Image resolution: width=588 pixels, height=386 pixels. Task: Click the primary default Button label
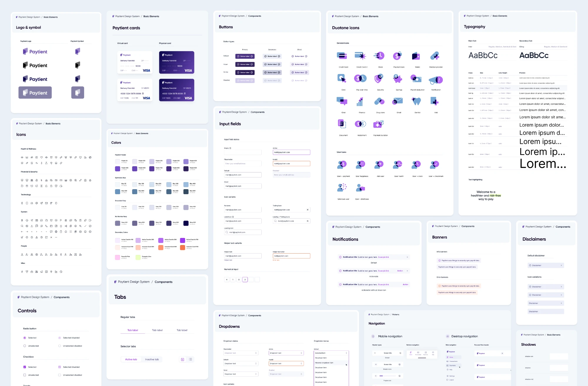(245, 56)
